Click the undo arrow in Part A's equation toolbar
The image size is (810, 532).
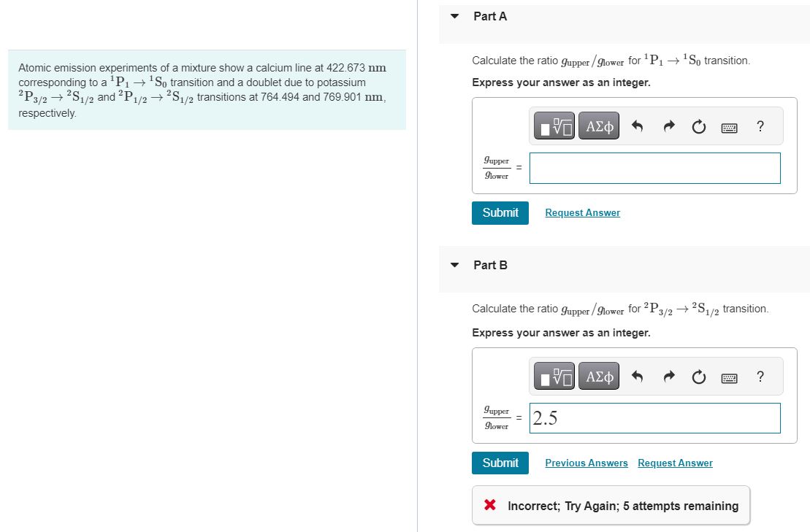pyautogui.click(x=638, y=126)
